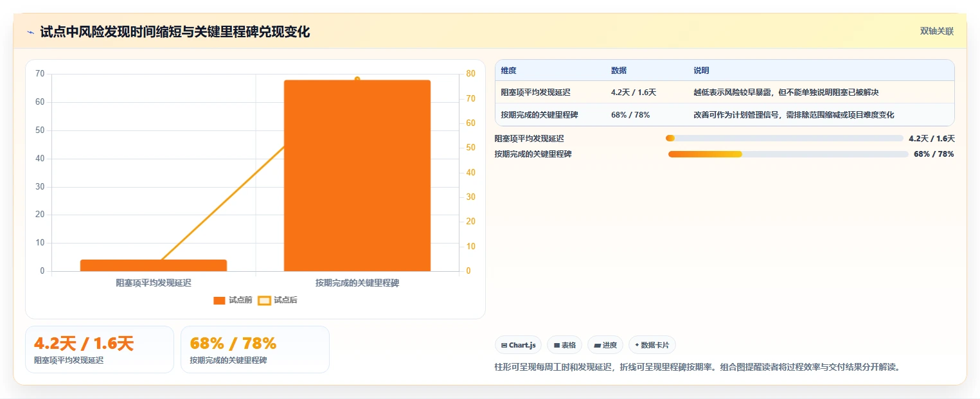Click the 说明 table column header
Screen dimensions: 980x399
point(701,71)
